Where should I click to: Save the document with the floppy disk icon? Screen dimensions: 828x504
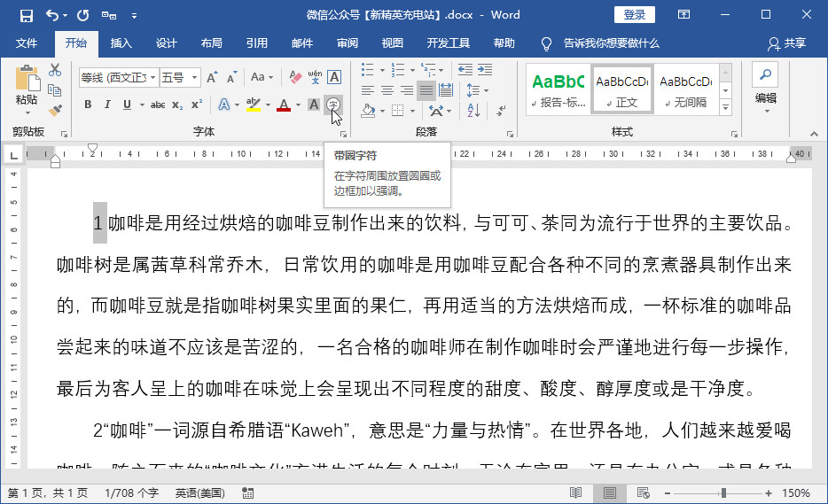[26, 15]
